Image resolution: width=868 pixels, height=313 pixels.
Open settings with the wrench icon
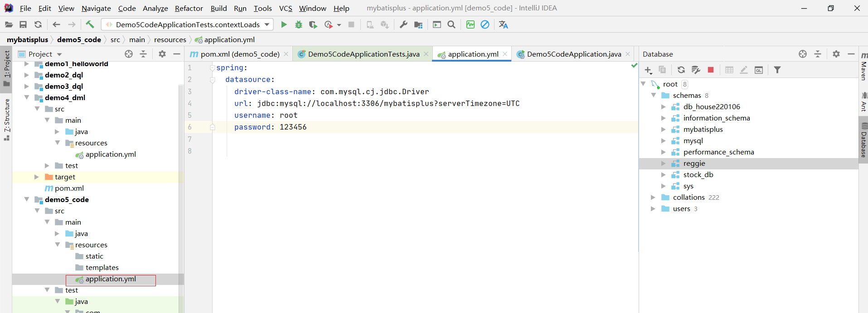point(403,24)
